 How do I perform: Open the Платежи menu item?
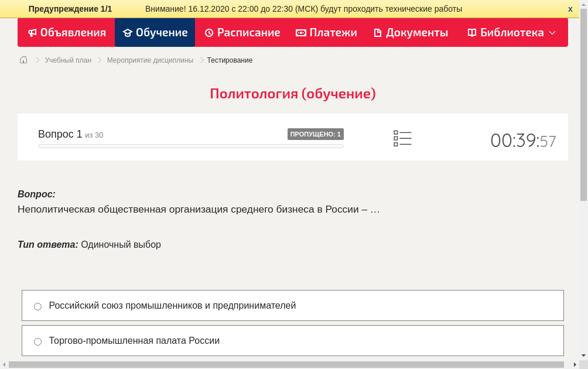[x=326, y=33]
